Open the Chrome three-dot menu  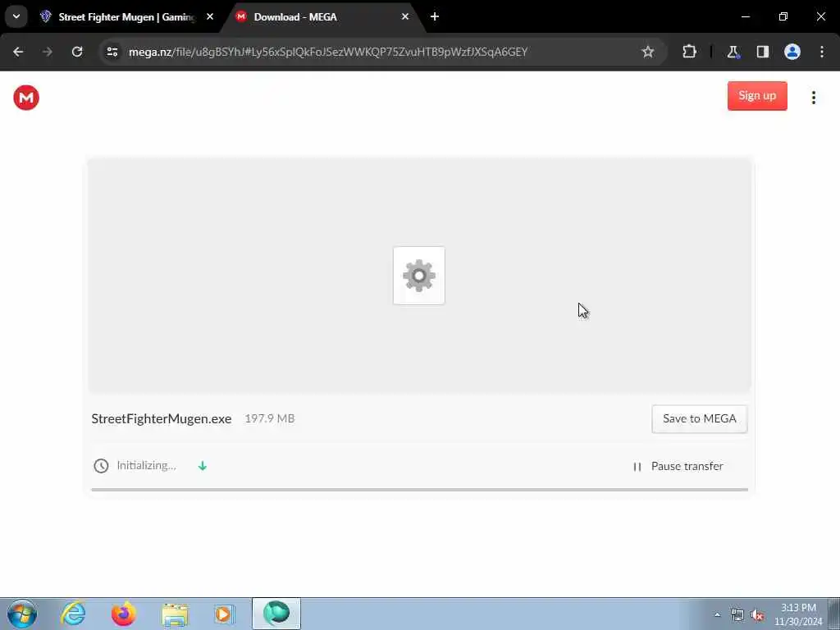822,52
